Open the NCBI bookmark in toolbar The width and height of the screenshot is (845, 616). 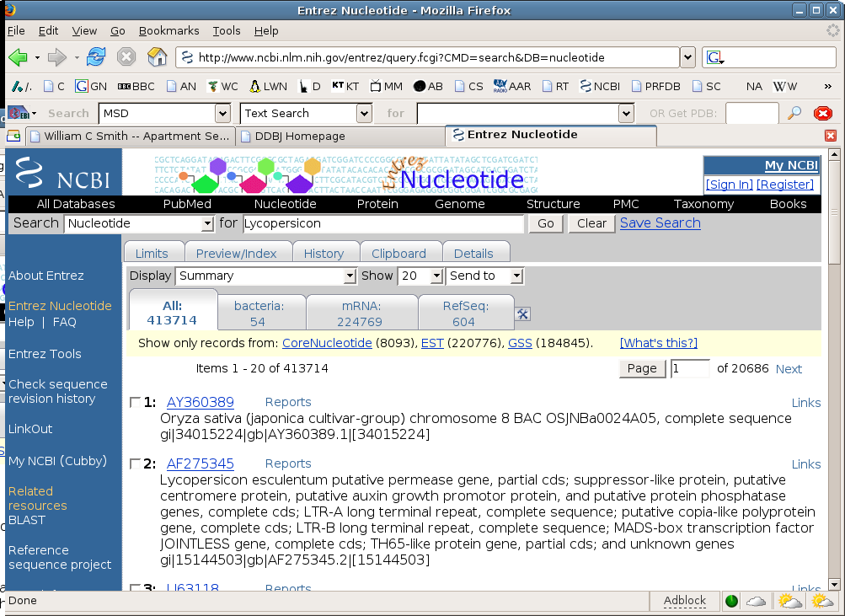(x=600, y=86)
